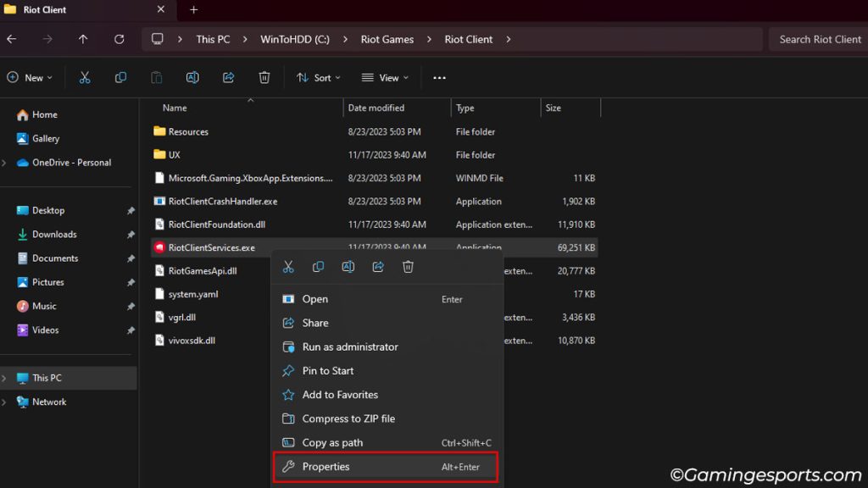Click the PC monitor icon in address bar
Screen dimensions: 868x488
[x=157, y=39]
